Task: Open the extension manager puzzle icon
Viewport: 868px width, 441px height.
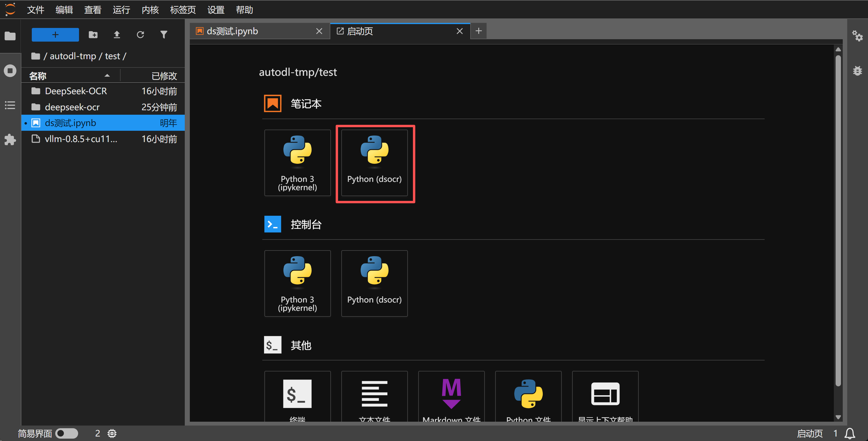Action: click(10, 139)
